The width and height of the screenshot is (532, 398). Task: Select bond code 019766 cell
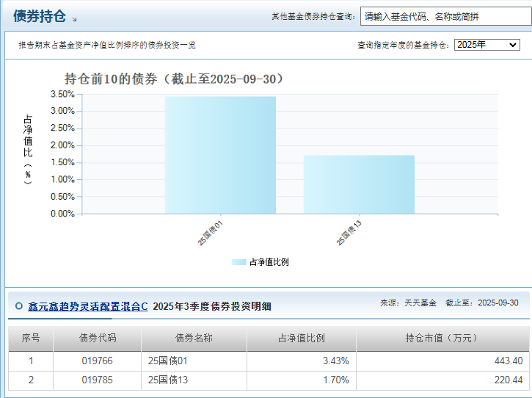[x=98, y=361]
